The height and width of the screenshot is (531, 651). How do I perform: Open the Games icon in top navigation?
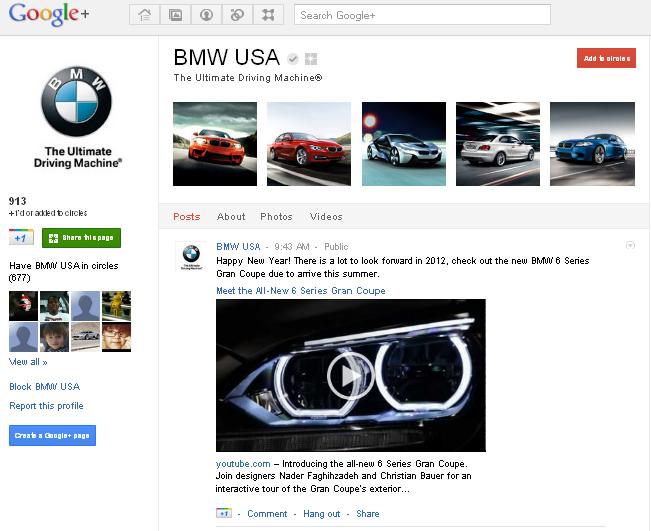(x=266, y=15)
